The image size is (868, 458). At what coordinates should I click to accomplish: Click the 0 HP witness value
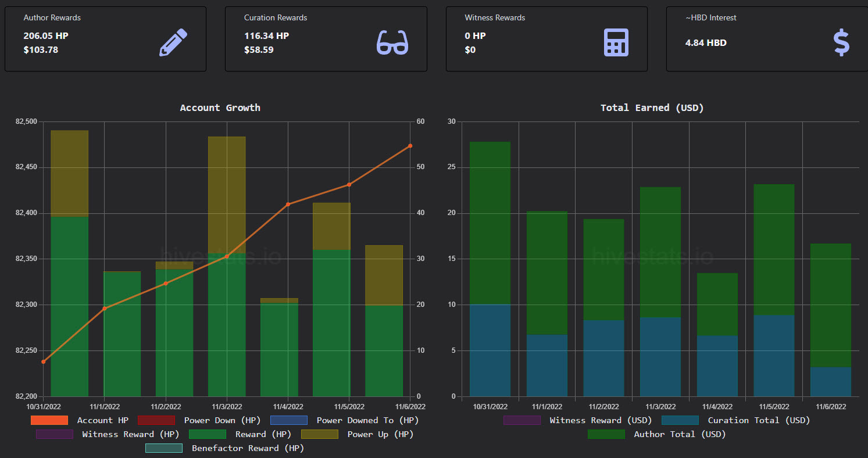(475, 35)
